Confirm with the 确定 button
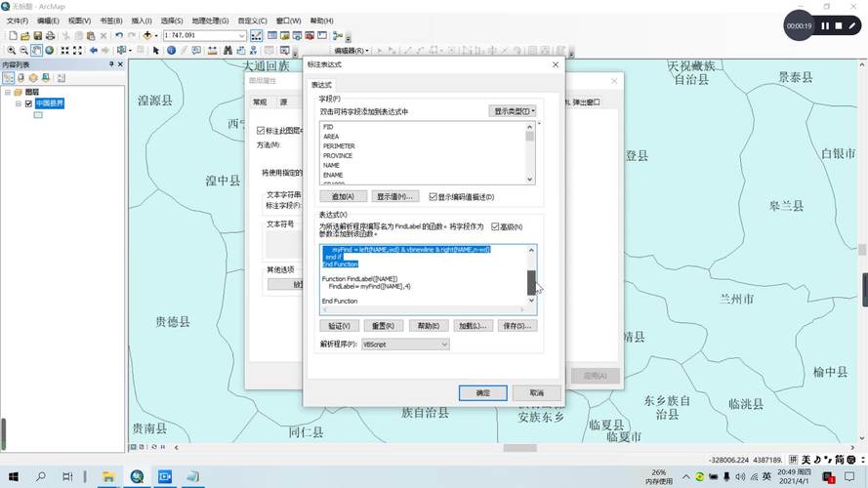Viewport: 868px width, 488px height. point(482,392)
